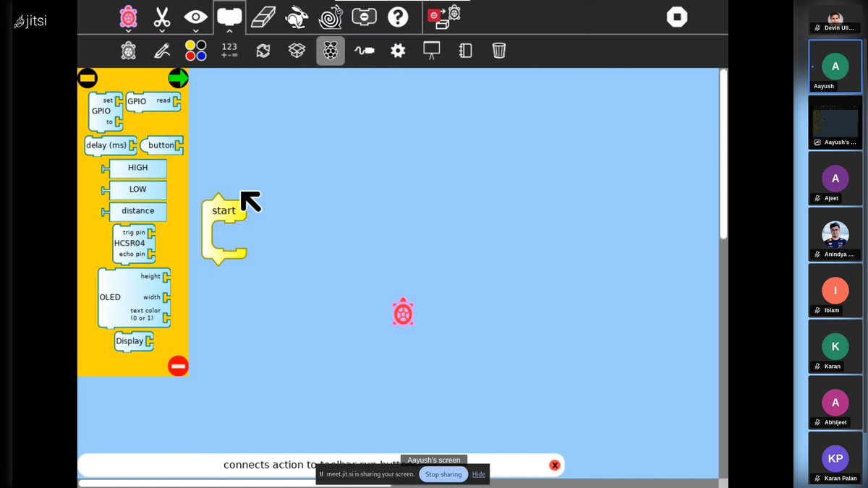Viewport: 868px width, 488px height.
Task: Click the stop activity button
Action: click(677, 17)
